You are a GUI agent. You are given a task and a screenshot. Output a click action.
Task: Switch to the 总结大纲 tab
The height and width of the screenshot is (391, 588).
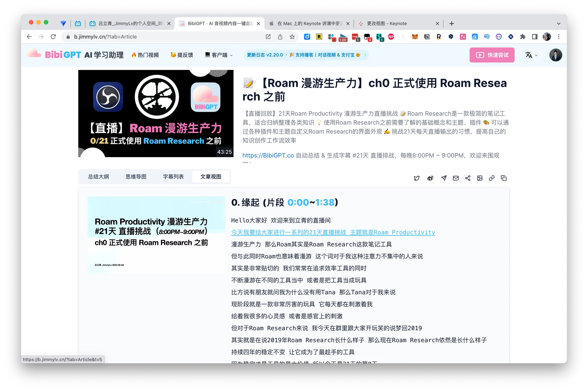[x=98, y=177]
